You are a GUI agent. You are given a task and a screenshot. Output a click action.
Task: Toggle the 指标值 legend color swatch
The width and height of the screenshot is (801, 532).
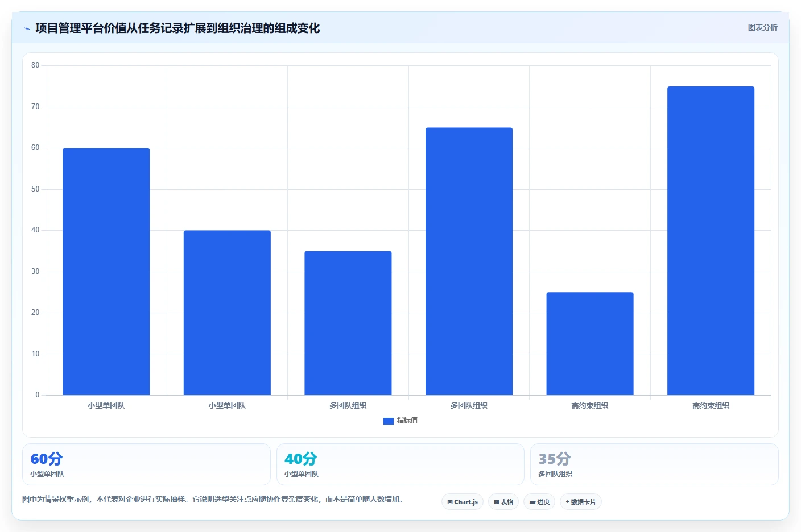click(x=389, y=421)
